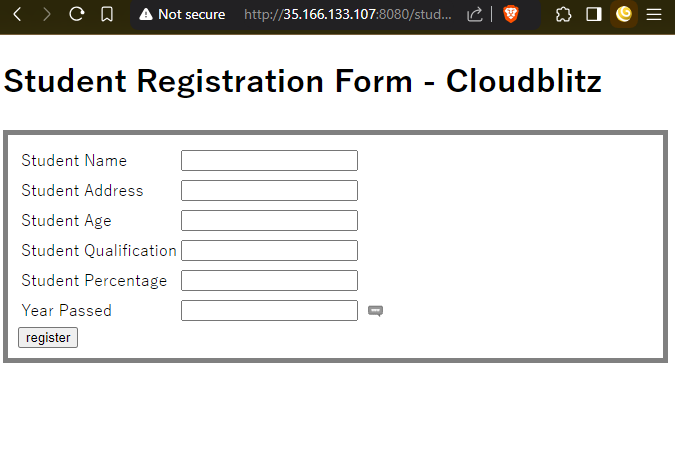Image resolution: width=675 pixels, height=462 pixels.
Task: Click the Student Age input field
Action: pyautogui.click(x=269, y=221)
